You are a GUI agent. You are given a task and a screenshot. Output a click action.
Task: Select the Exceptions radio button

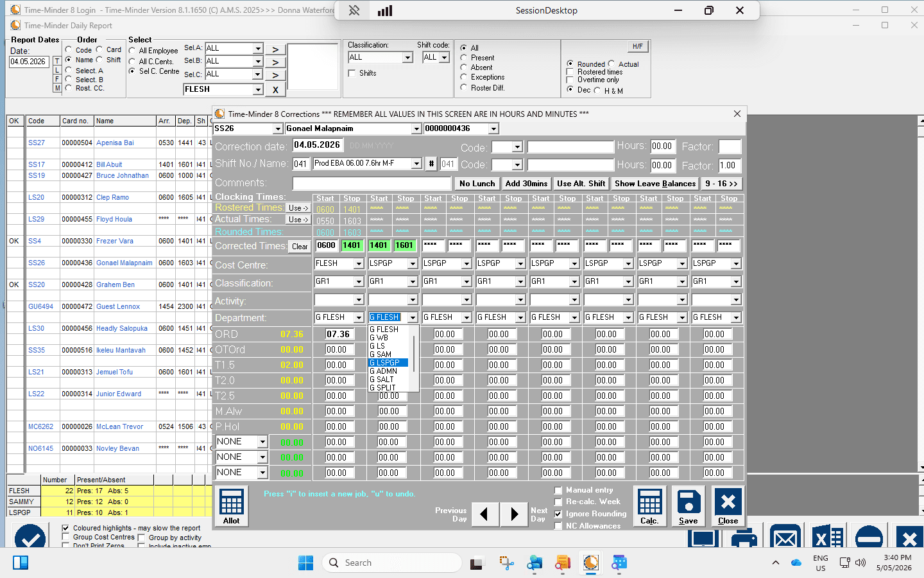pos(464,77)
